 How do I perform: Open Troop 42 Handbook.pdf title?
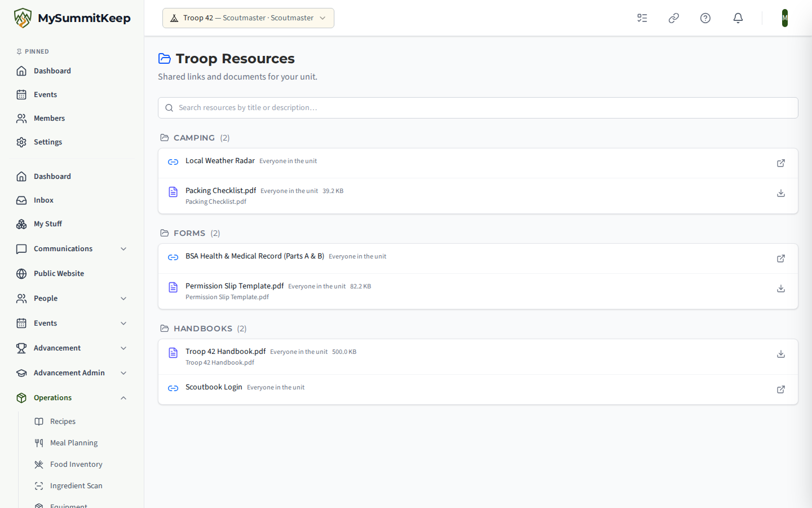[x=226, y=352]
